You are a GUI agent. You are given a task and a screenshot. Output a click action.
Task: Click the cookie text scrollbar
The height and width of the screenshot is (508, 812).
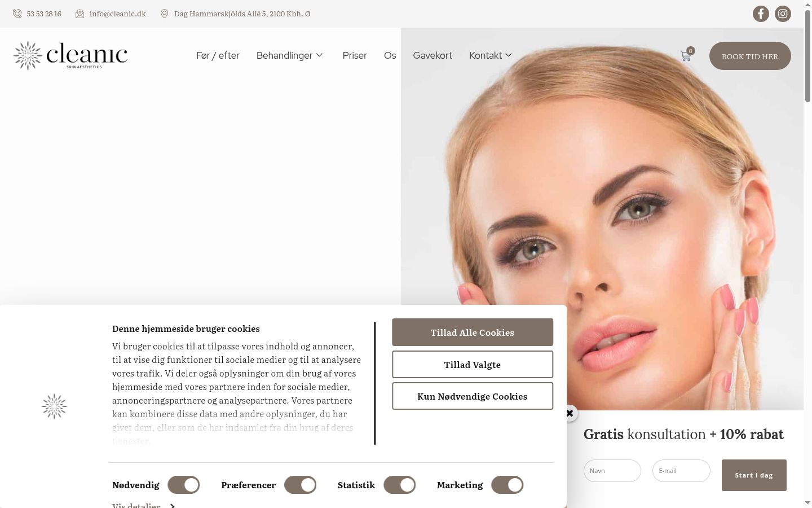pyautogui.click(x=375, y=383)
